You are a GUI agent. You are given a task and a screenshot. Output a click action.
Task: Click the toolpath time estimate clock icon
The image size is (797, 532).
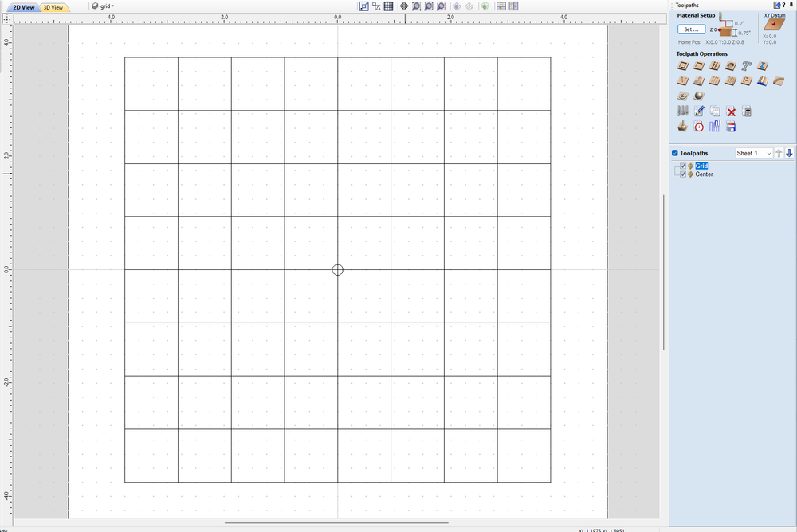[x=699, y=127]
